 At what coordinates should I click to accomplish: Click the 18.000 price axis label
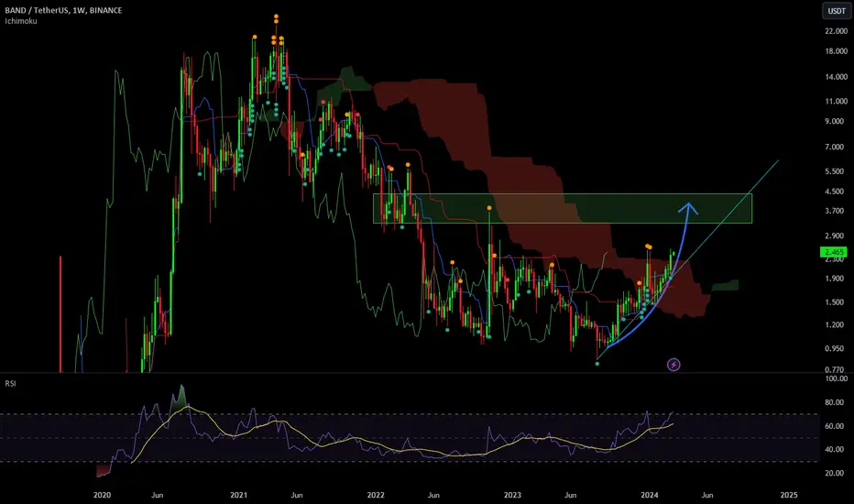click(x=836, y=51)
